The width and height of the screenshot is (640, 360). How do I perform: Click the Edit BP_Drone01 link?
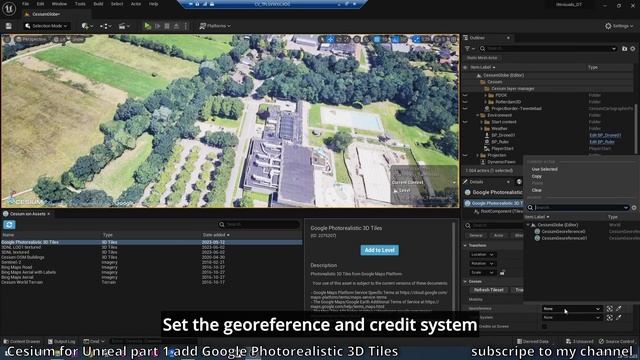(x=605, y=135)
